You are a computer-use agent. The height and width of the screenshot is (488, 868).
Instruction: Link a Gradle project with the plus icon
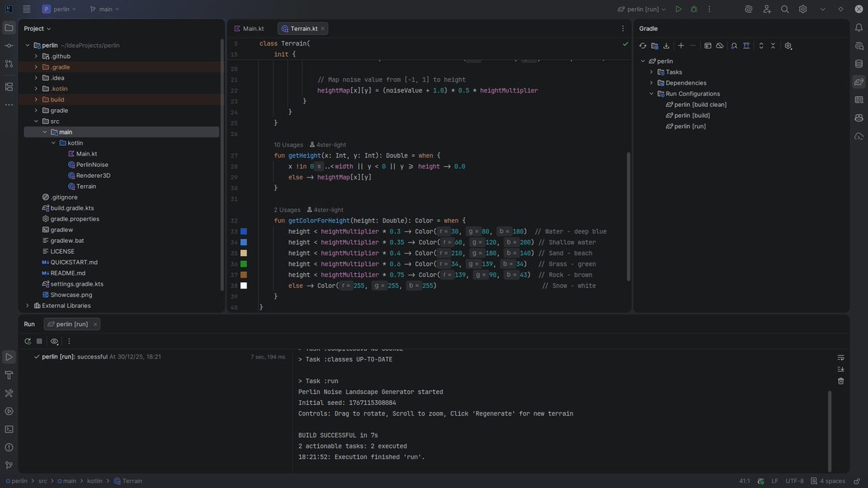pos(681,46)
